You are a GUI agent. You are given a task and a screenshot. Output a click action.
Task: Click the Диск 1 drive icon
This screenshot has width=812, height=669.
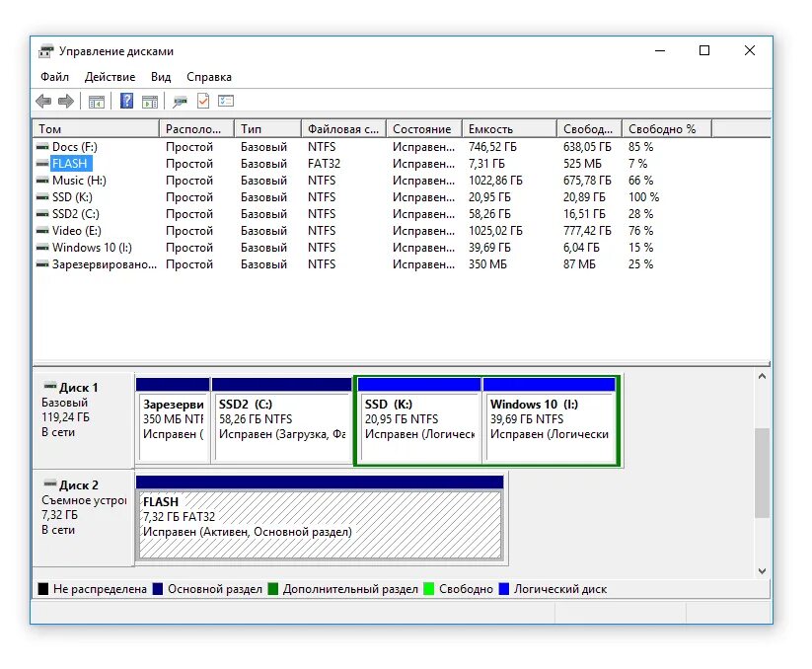(x=50, y=386)
